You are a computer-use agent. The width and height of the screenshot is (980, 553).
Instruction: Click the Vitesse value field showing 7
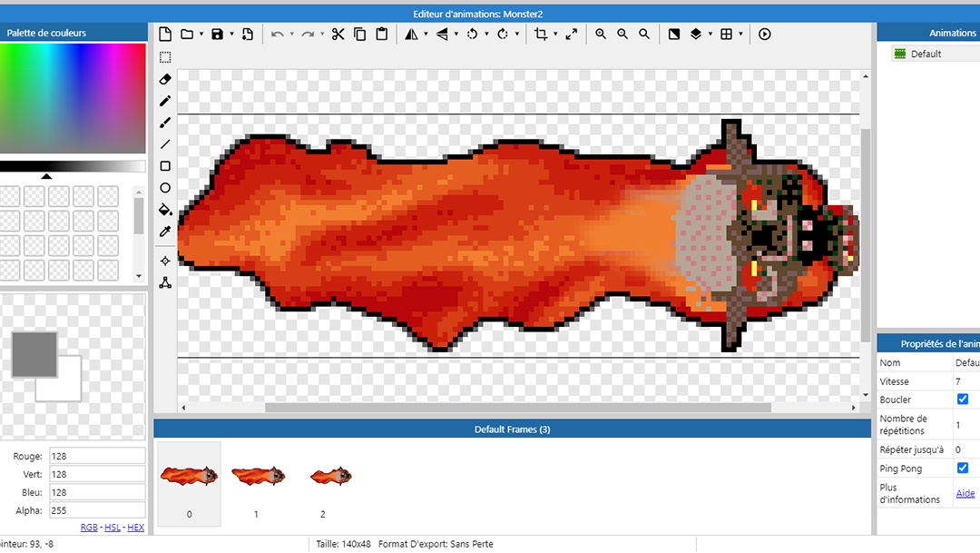(x=966, y=381)
